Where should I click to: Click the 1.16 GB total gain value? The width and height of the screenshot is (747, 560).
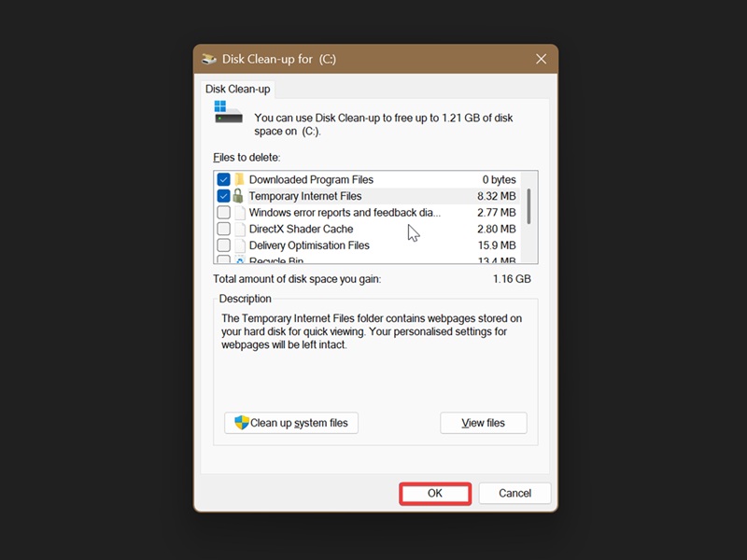coord(512,279)
